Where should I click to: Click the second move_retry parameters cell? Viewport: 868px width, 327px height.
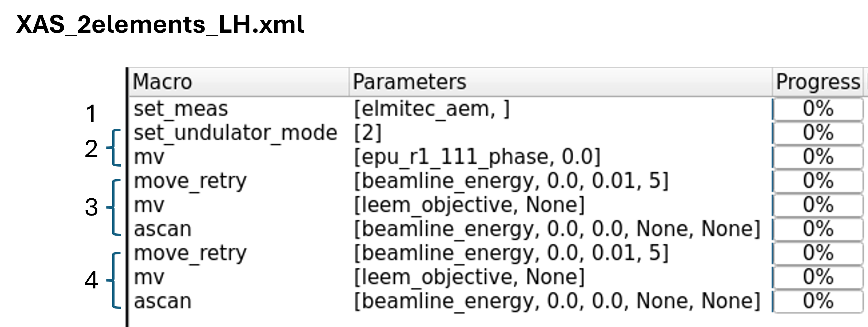point(511,253)
